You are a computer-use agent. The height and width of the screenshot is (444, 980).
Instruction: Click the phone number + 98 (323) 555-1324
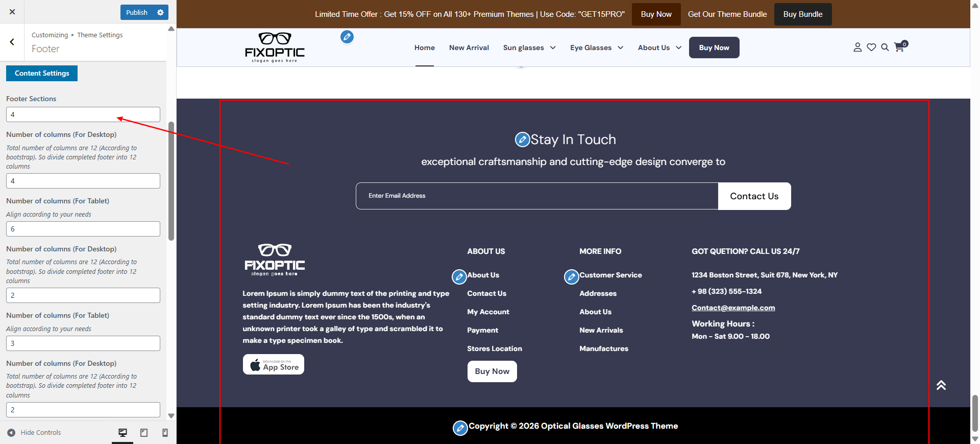[x=727, y=291]
